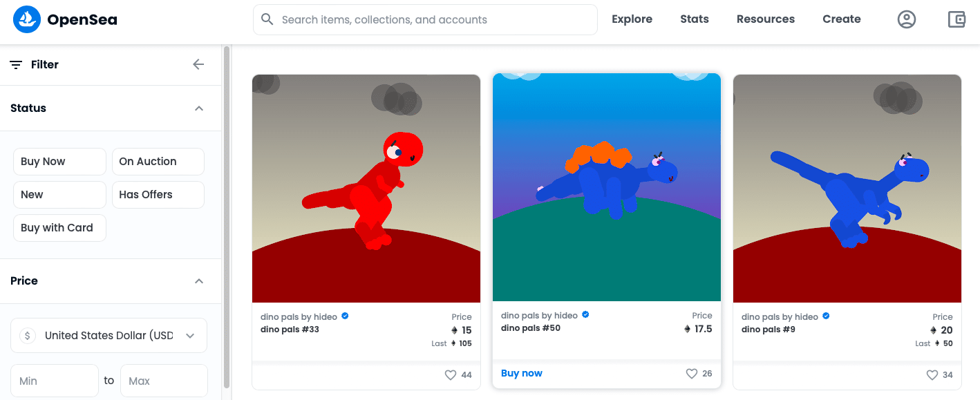
Task: Toggle the On Auction status filter
Action: pos(158,162)
